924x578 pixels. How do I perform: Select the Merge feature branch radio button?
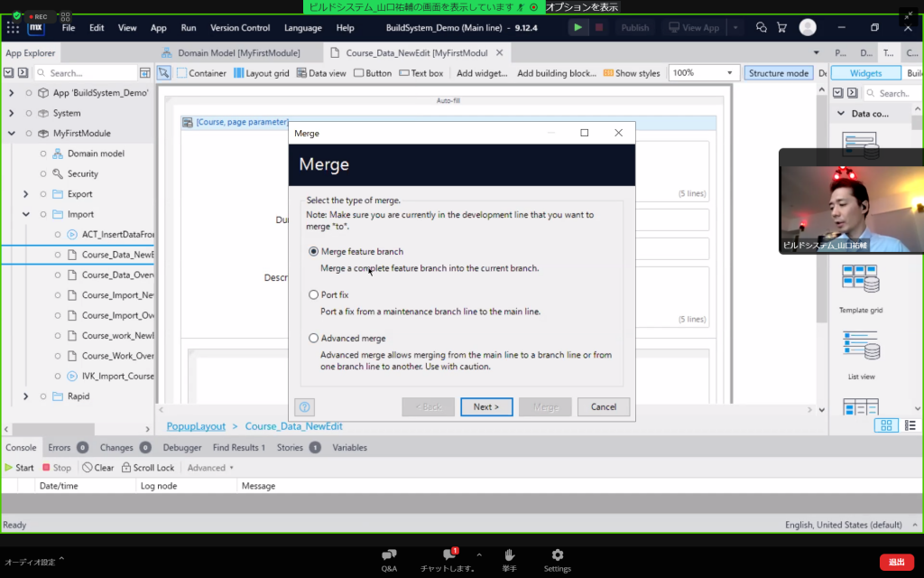[314, 252]
